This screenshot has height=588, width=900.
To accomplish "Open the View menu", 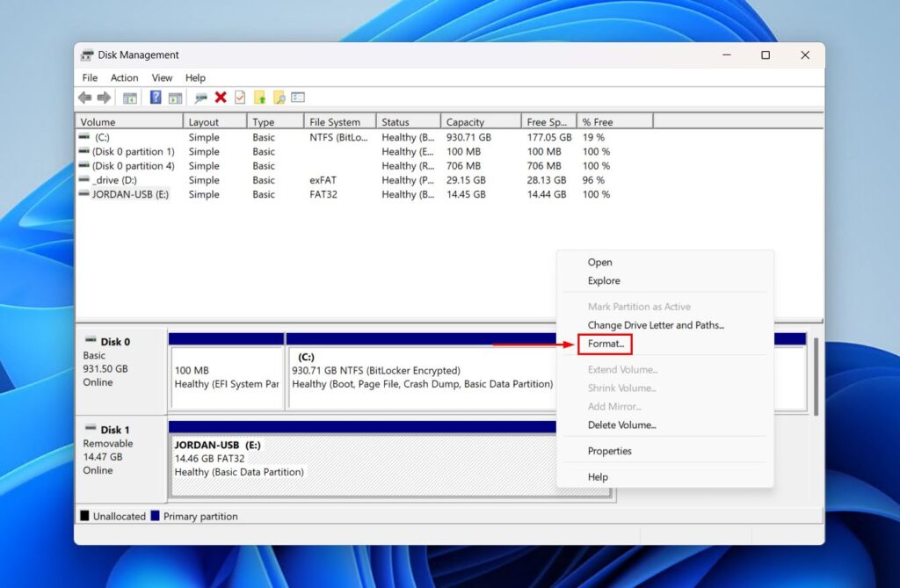I will (162, 77).
